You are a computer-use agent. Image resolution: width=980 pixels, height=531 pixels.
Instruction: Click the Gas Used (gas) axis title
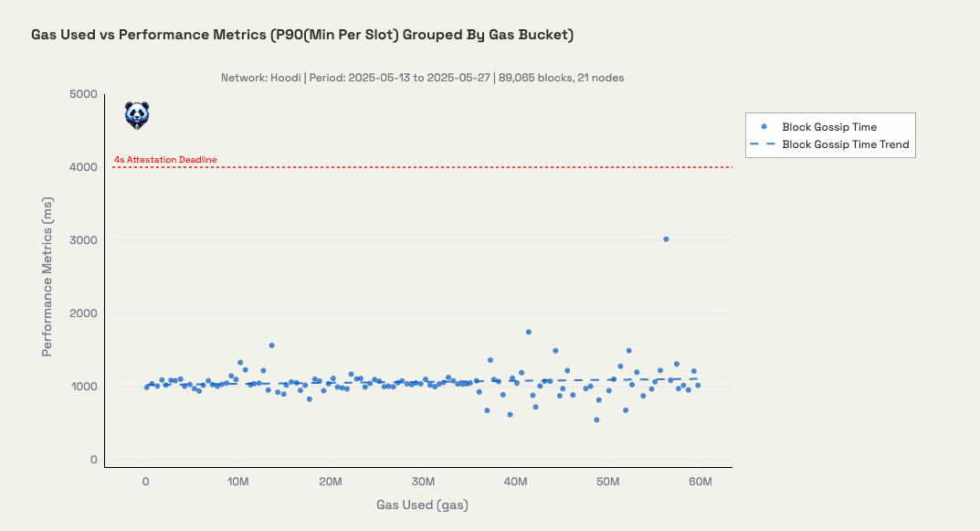[422, 504]
